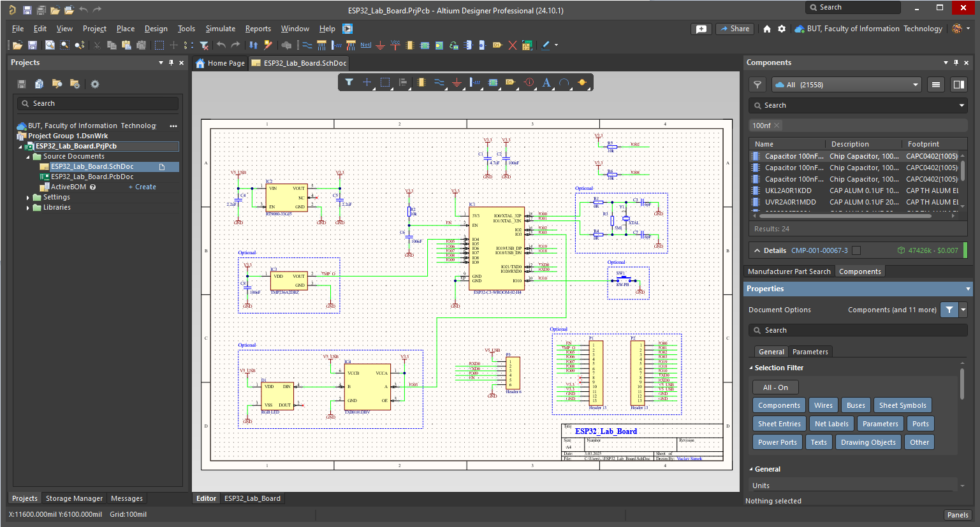
Task: Toggle the Net Labels selection filter
Action: pyautogui.click(x=831, y=424)
